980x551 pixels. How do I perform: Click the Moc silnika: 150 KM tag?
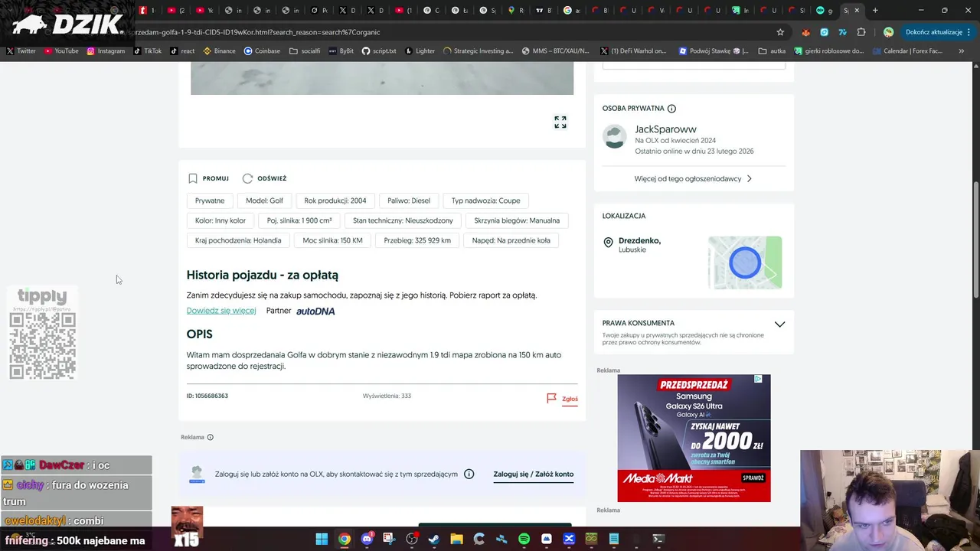[332, 240]
